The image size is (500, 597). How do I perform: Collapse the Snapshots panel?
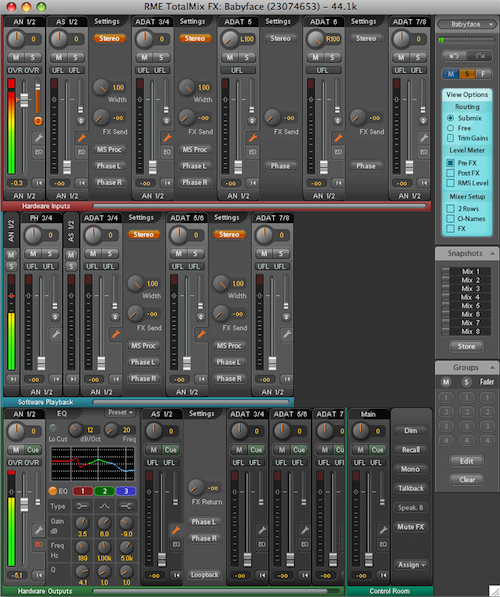point(492,253)
